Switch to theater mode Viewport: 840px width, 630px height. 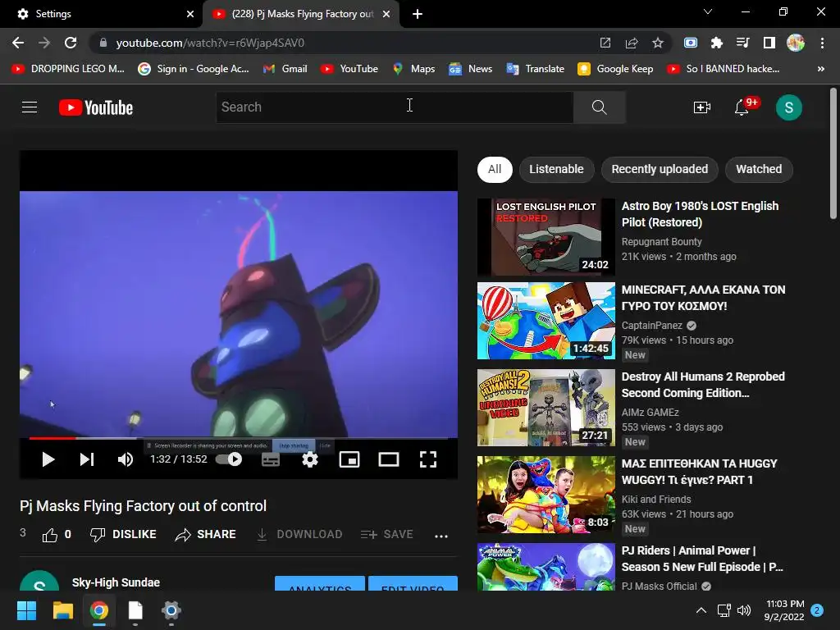click(x=388, y=459)
